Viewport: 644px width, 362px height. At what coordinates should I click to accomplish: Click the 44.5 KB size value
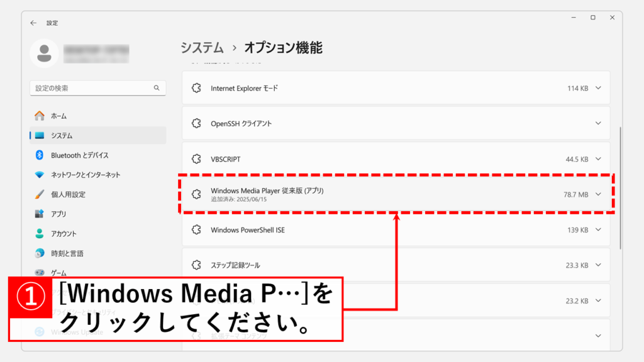pos(577,159)
